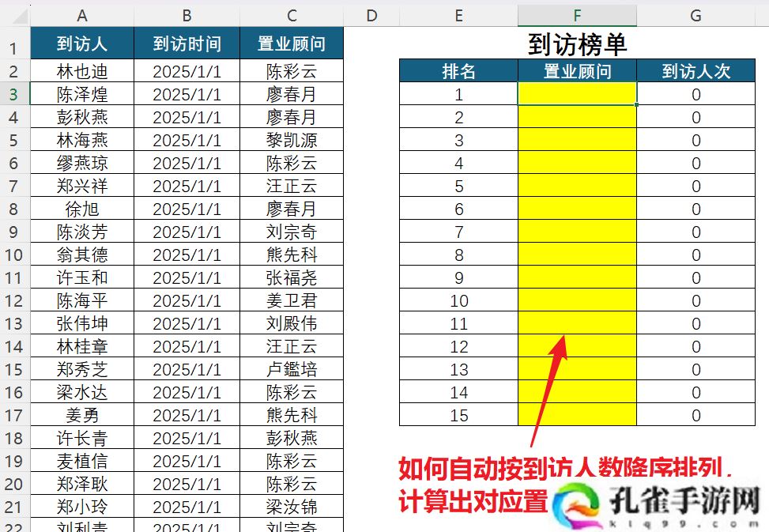Select cell containing 梁水达

[82, 392]
